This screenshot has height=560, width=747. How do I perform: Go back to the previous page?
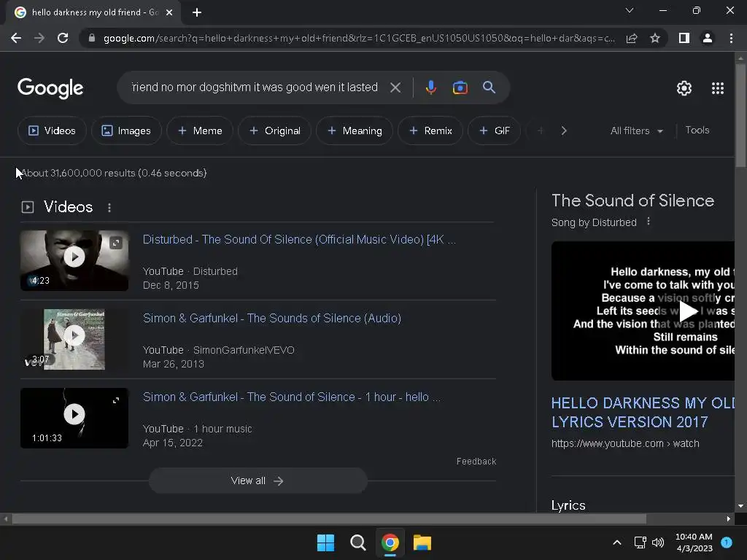click(16, 38)
